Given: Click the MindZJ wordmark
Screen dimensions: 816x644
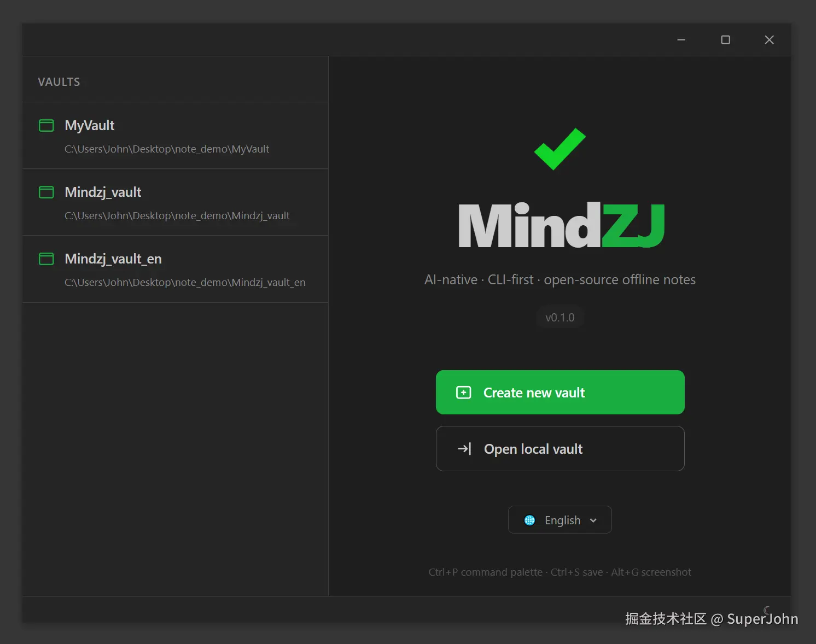Looking at the screenshot, I should tap(560, 225).
